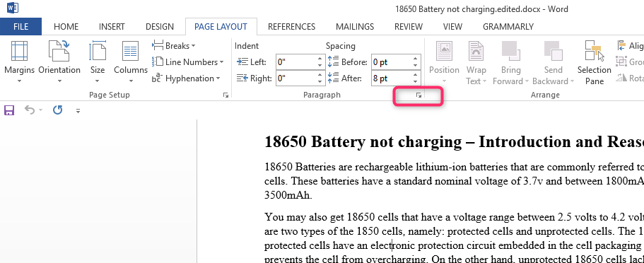Open Page Setup dialog launcher
Screen dimensions: 644x263
coord(226,95)
